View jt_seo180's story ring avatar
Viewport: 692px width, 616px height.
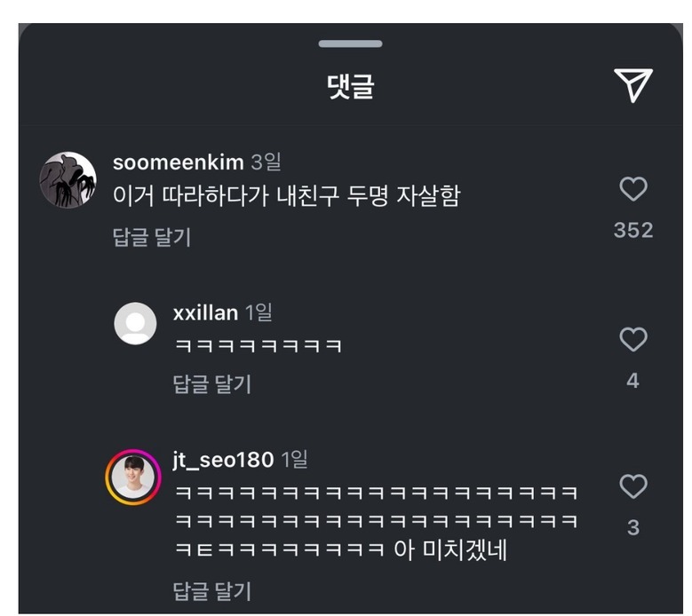tap(132, 478)
